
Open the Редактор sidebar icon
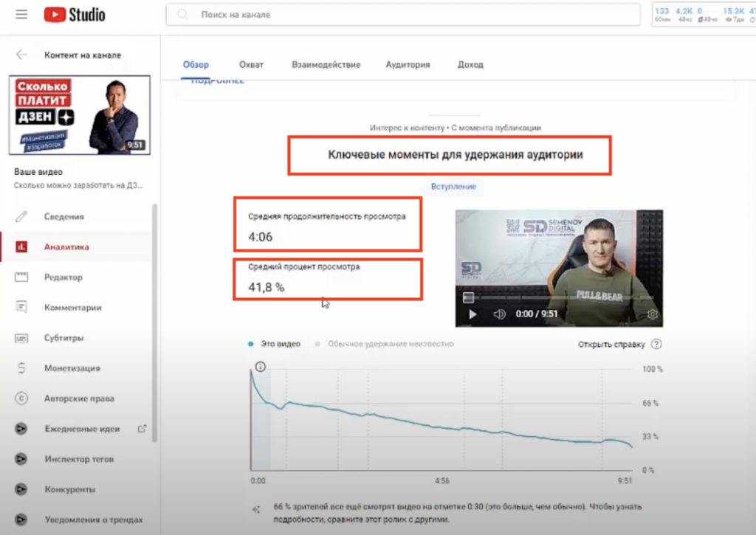21,277
